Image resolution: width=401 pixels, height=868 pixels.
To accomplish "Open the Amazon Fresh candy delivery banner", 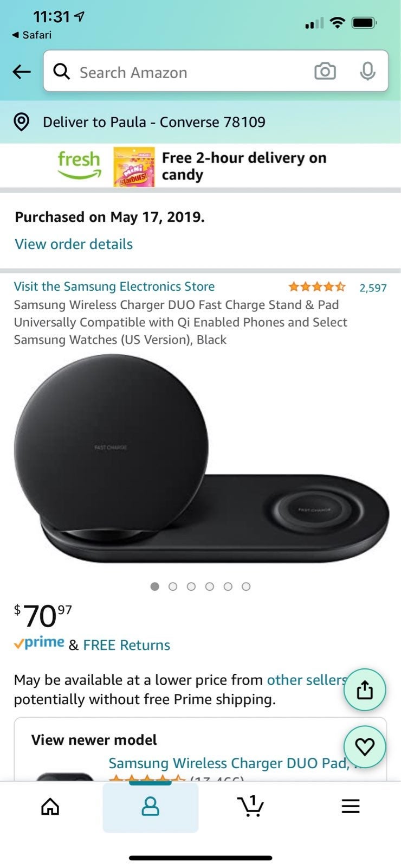I will 200,166.
